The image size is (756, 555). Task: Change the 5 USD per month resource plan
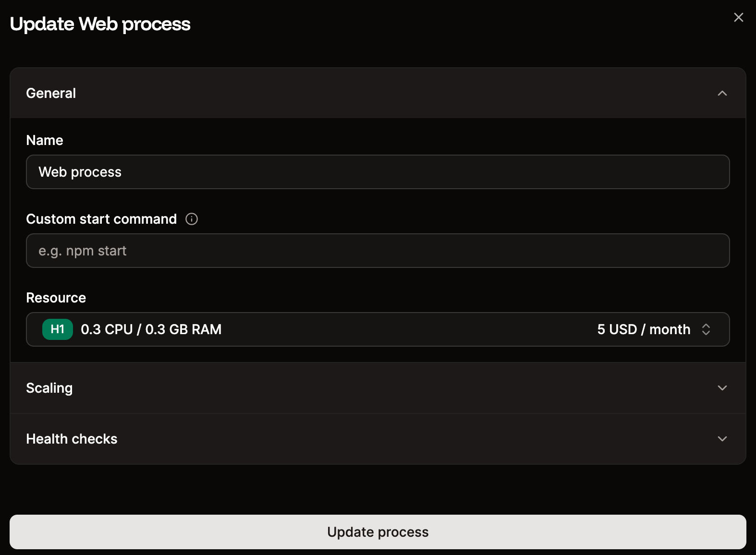(x=644, y=329)
